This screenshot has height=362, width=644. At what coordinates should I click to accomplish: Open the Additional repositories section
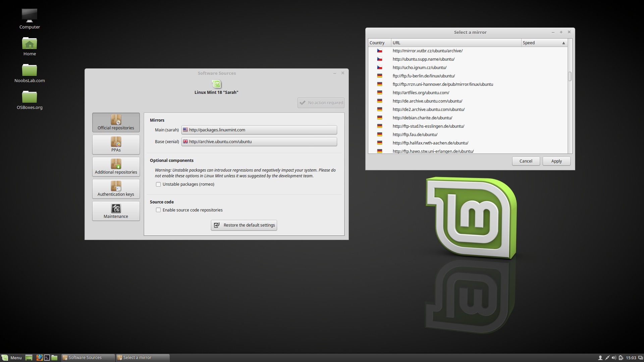116,167
